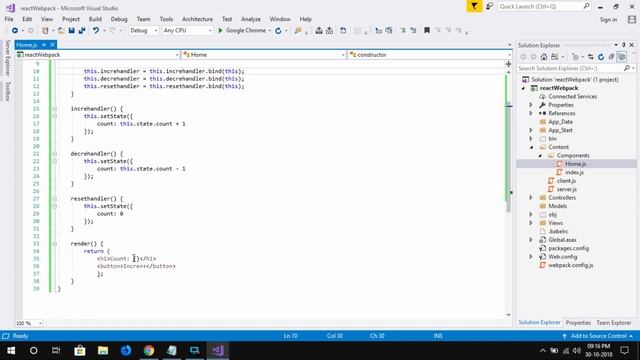The image size is (640, 360).
Task: Click the Navigate Backward toolbar arrow
Action: 15,31
